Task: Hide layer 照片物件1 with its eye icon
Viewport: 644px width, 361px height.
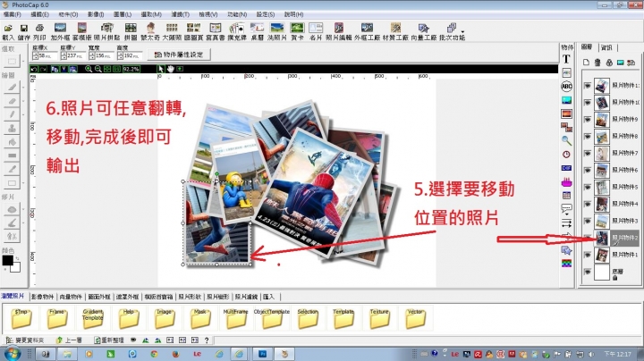Action: pos(588,255)
